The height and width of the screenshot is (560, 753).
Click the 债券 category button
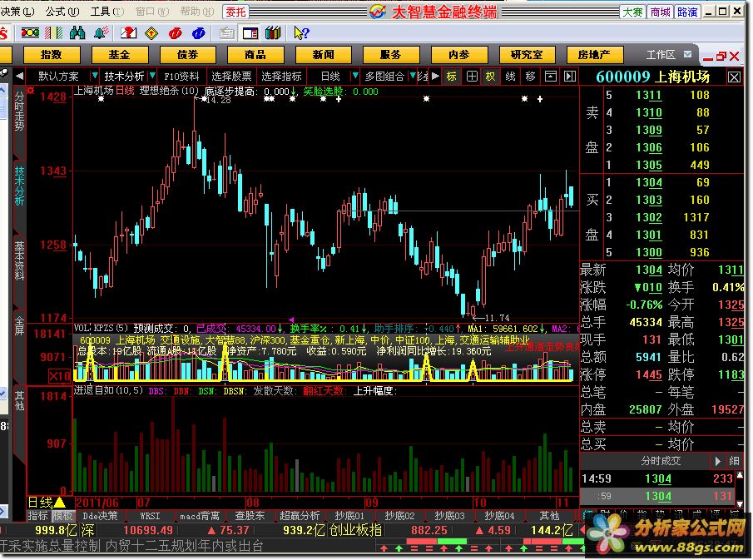click(187, 55)
